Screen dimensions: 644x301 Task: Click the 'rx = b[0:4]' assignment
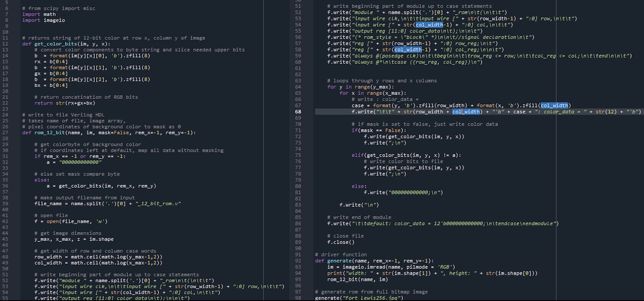point(51,61)
